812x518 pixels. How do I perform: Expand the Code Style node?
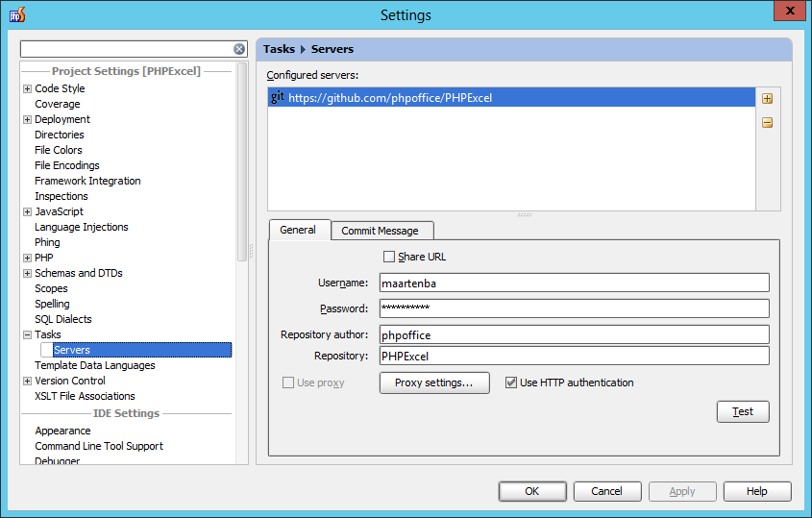(x=28, y=88)
